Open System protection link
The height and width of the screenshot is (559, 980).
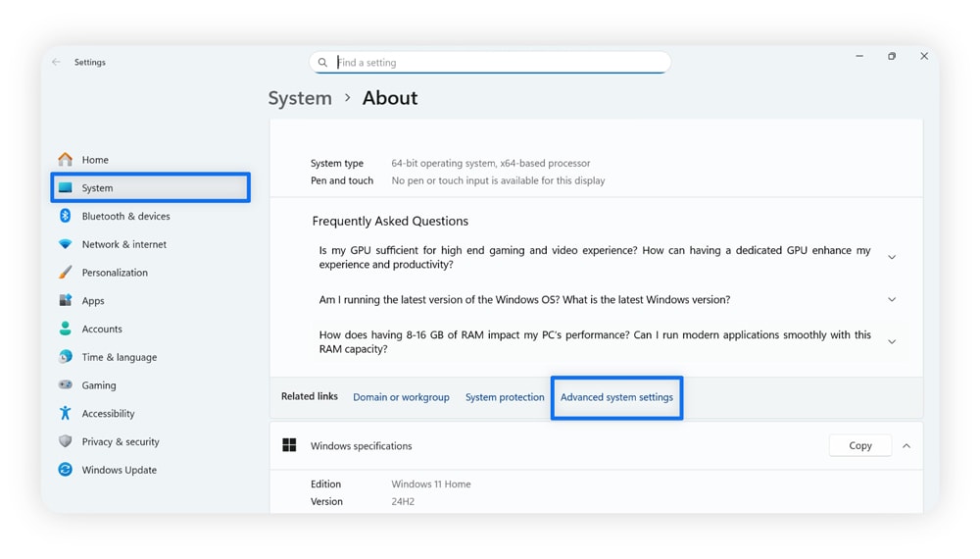(505, 397)
